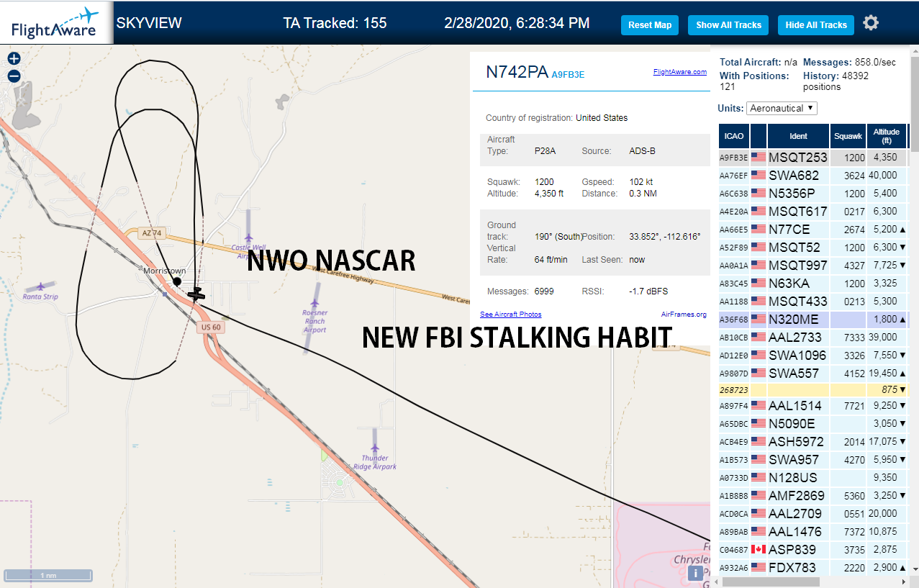Select the MSQT433 aircraft row
The width and height of the screenshot is (919, 588).
click(813, 301)
